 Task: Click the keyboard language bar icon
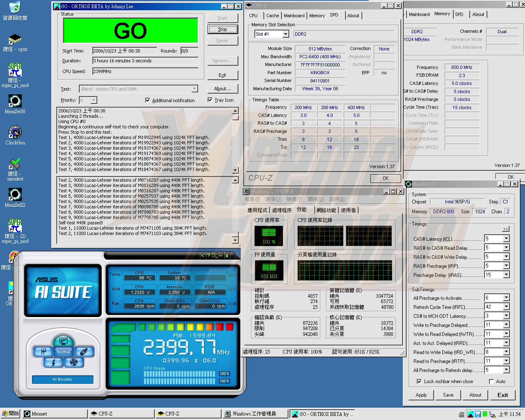[x=461, y=414]
